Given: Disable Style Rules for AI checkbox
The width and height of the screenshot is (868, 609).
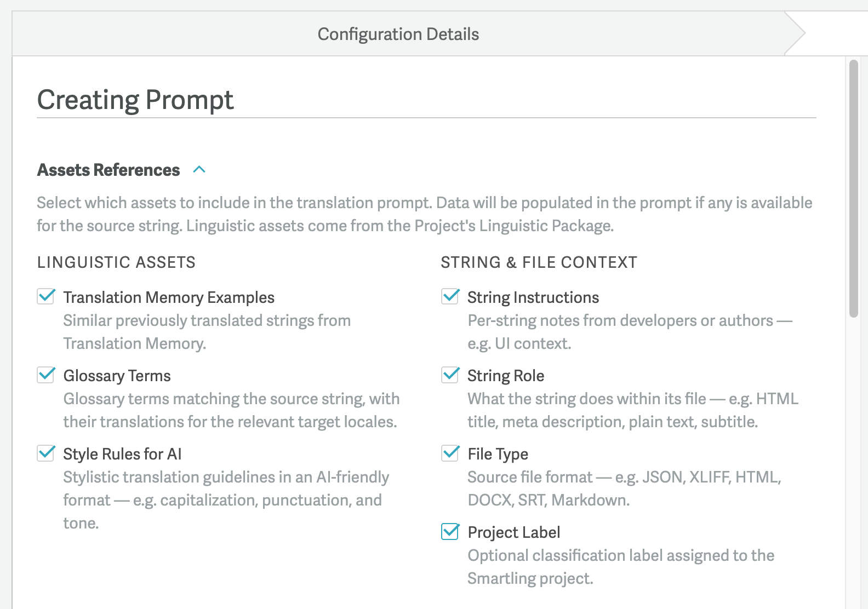Looking at the screenshot, I should (46, 453).
